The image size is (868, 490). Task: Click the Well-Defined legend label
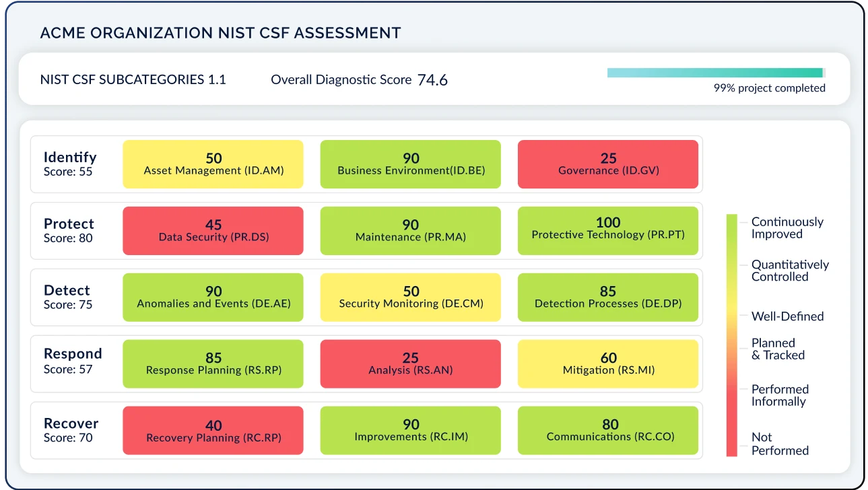pos(787,316)
